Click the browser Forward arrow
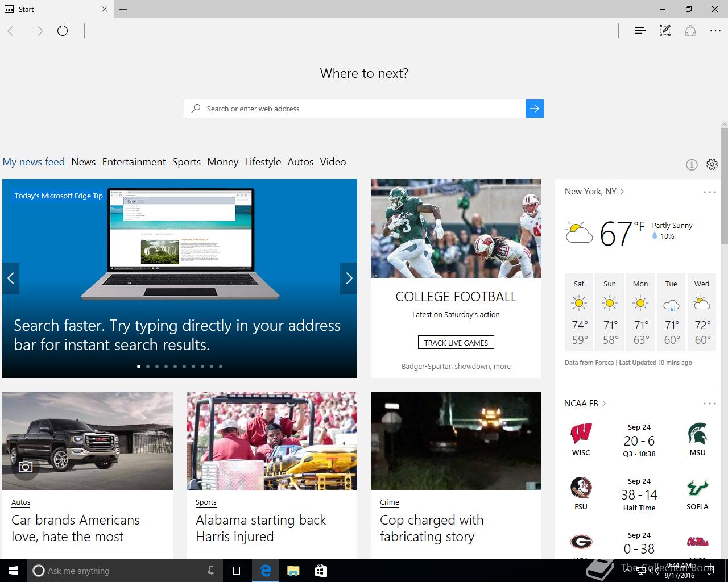The height and width of the screenshot is (582, 728). (x=38, y=31)
